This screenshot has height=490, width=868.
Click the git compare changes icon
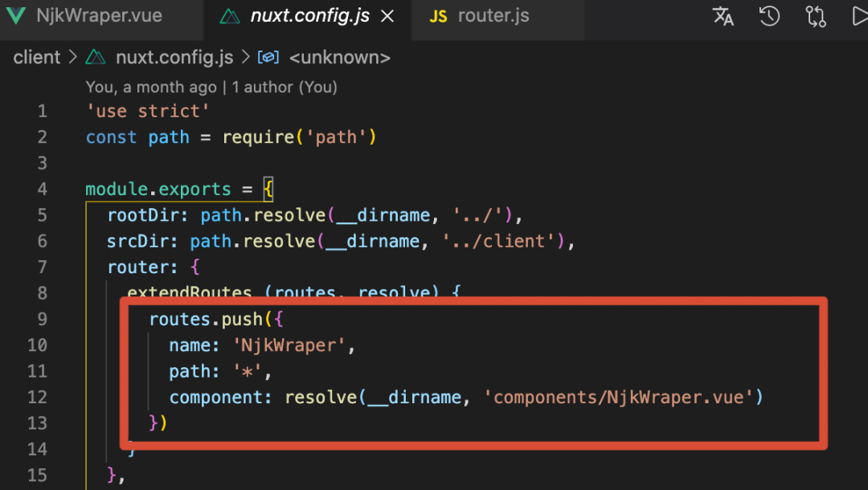pyautogui.click(x=816, y=16)
